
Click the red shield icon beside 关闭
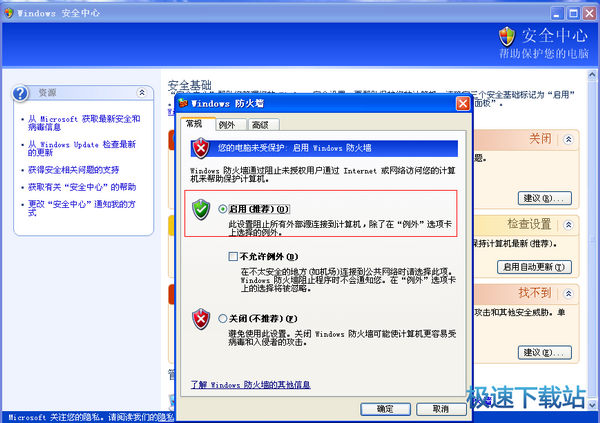pos(201,319)
